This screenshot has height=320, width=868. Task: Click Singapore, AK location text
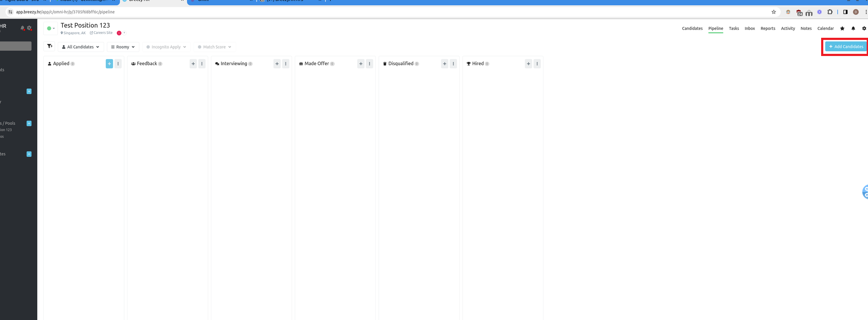point(73,33)
